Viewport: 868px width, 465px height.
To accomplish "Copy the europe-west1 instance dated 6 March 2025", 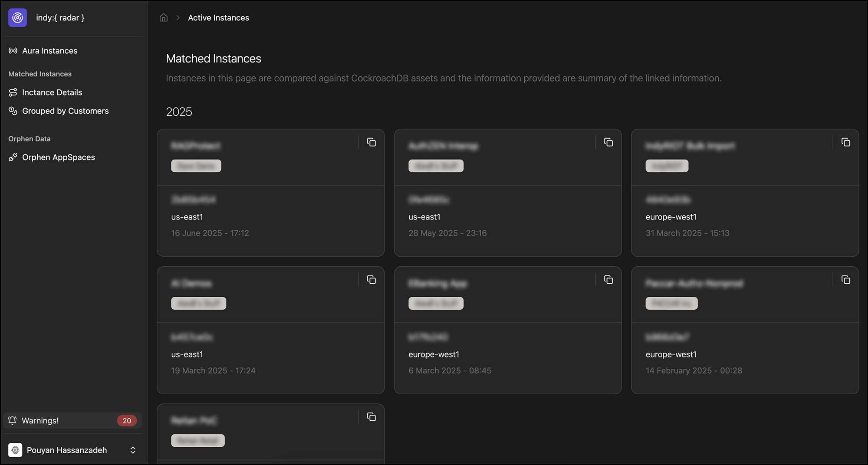I will click(608, 280).
